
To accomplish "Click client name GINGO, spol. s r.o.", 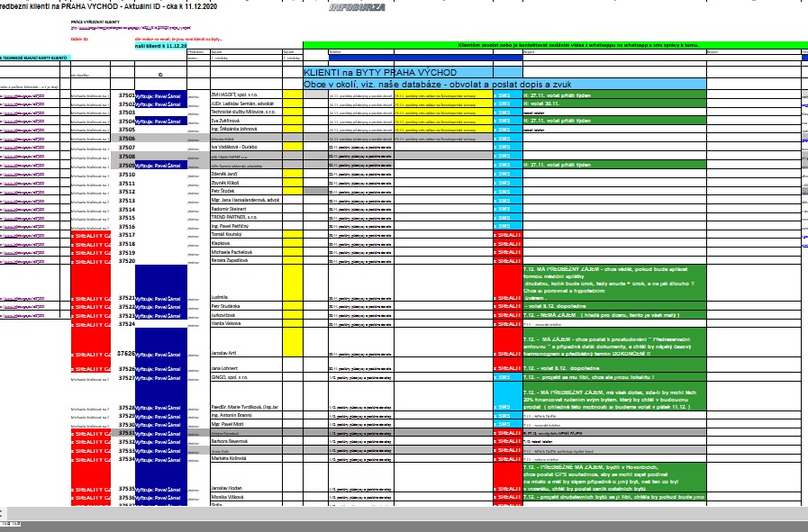I will click(230, 377).
